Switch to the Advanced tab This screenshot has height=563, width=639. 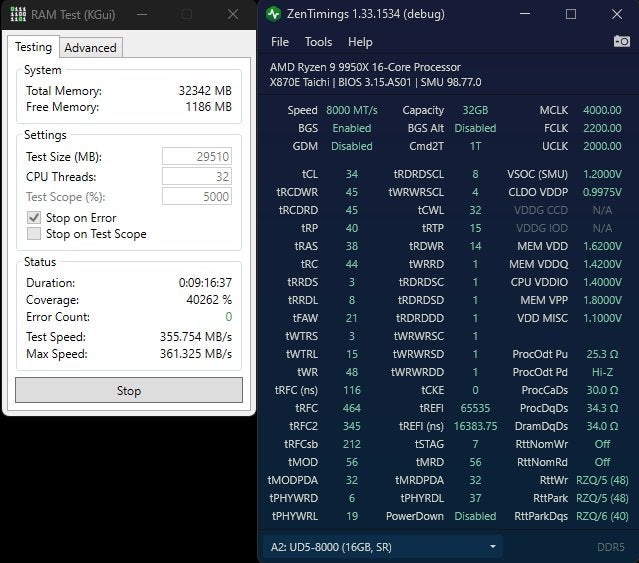[90, 48]
